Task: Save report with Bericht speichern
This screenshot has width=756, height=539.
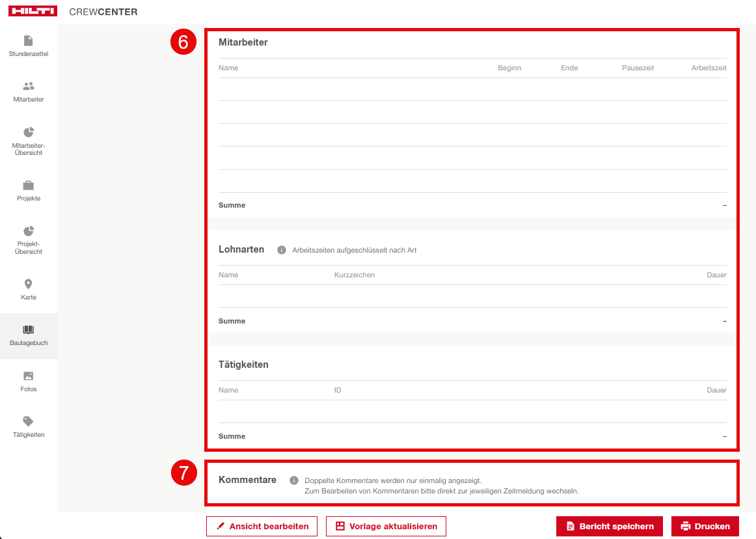Action: click(609, 526)
